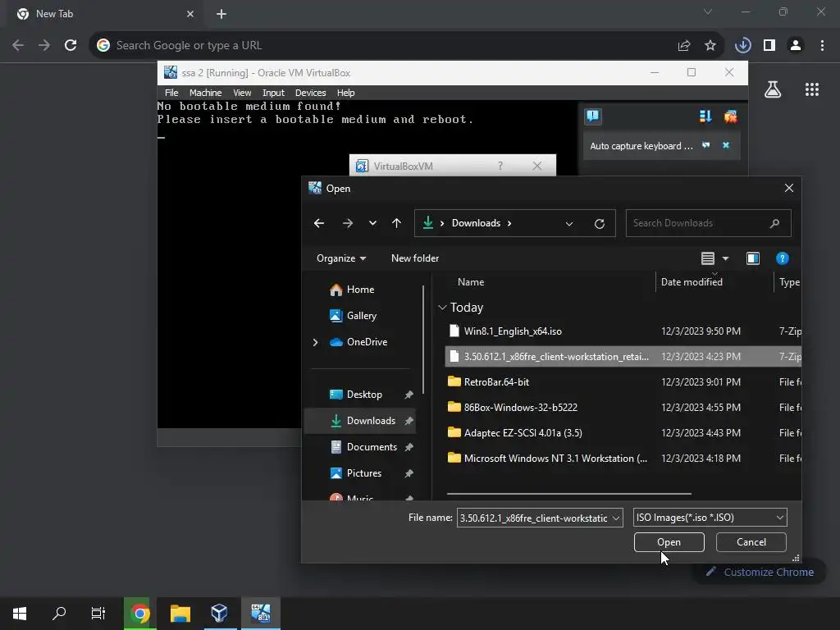Viewport: 840px width, 630px height.
Task: Open VirtualBox Help menu
Action: pos(345,93)
